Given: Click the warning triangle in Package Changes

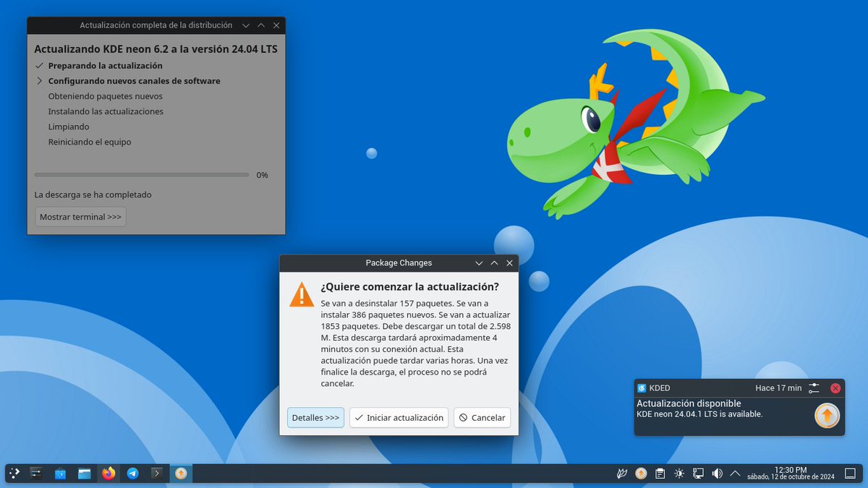Looking at the screenshot, I should coord(302,294).
